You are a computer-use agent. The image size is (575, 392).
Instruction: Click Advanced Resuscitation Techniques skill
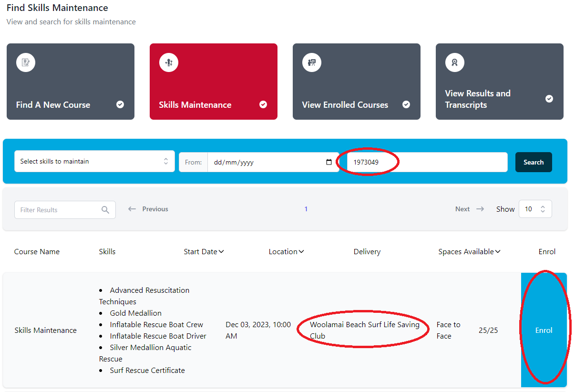(x=144, y=296)
